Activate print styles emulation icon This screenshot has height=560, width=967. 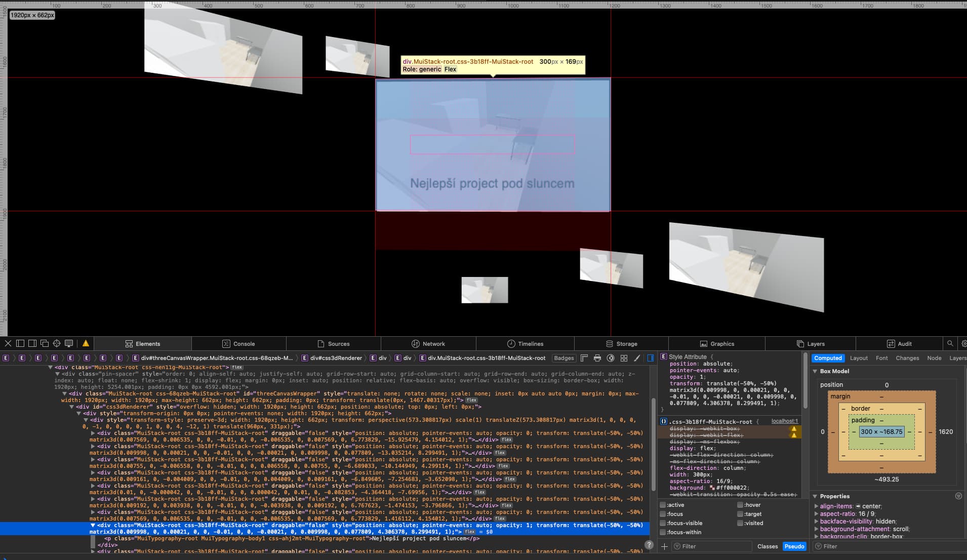click(x=598, y=358)
